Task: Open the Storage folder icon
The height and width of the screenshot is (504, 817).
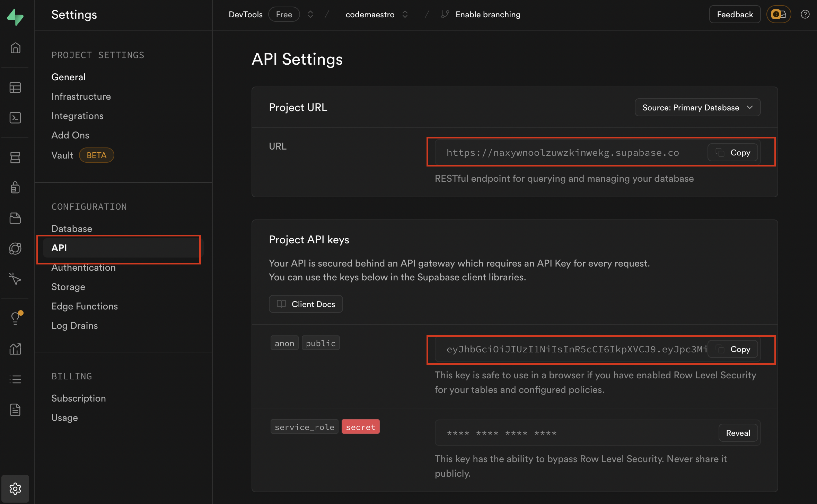Action: [15, 218]
